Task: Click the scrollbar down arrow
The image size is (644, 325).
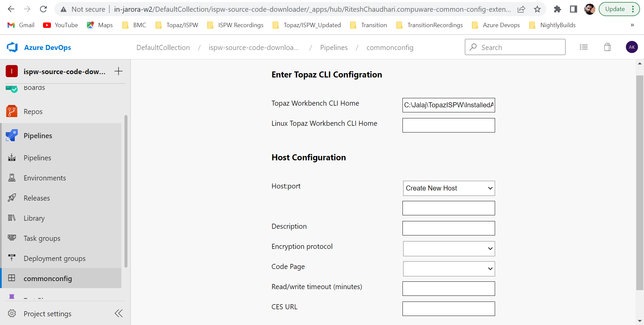Action: pyautogui.click(x=640, y=321)
